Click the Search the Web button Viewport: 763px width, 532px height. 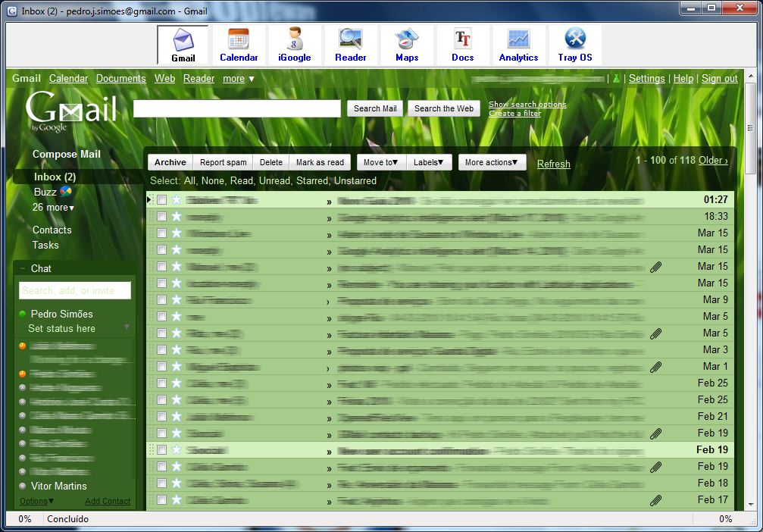(444, 108)
